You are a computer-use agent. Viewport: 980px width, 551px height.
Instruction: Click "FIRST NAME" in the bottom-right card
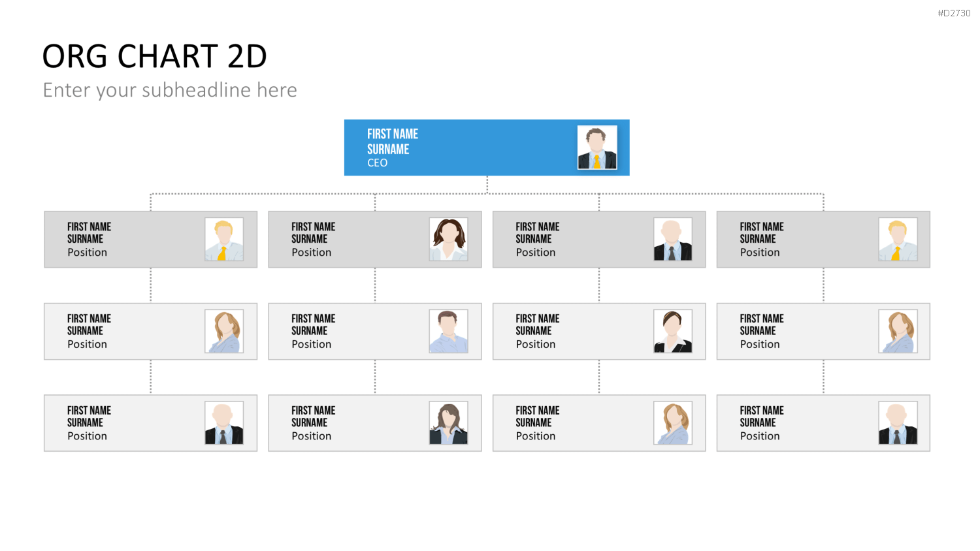[762, 411]
